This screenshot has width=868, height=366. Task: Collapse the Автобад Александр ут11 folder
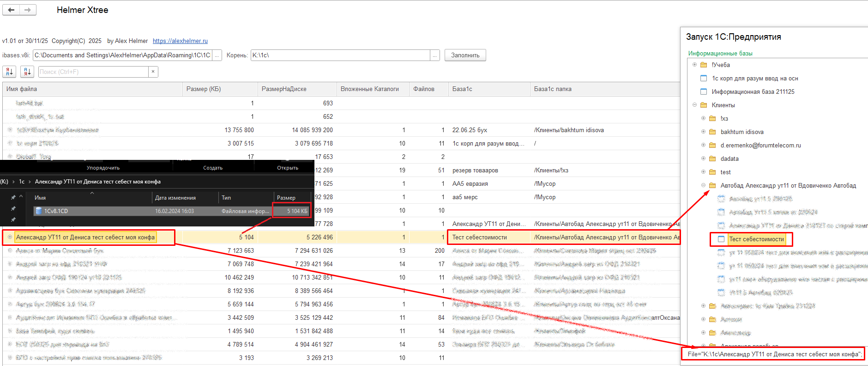703,185
